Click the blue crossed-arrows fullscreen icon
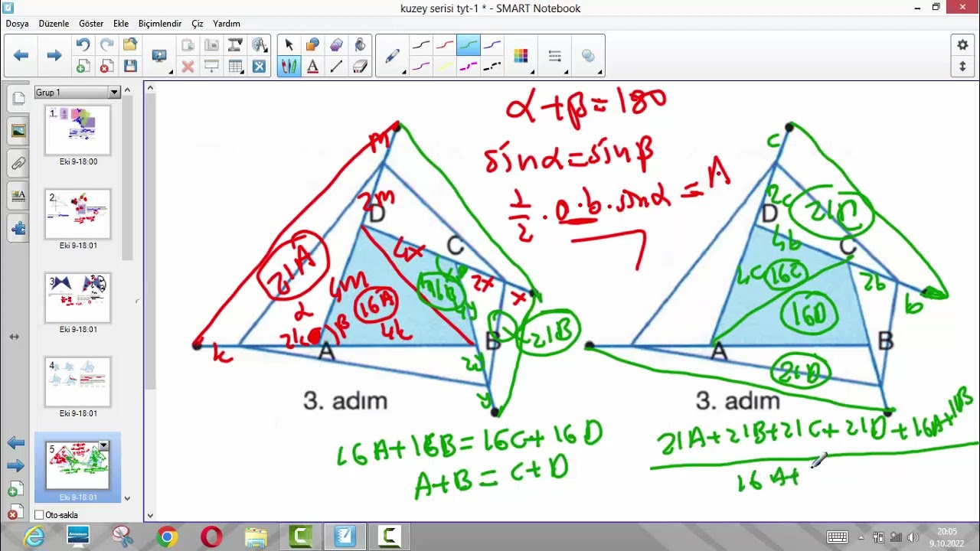 pos(260,67)
